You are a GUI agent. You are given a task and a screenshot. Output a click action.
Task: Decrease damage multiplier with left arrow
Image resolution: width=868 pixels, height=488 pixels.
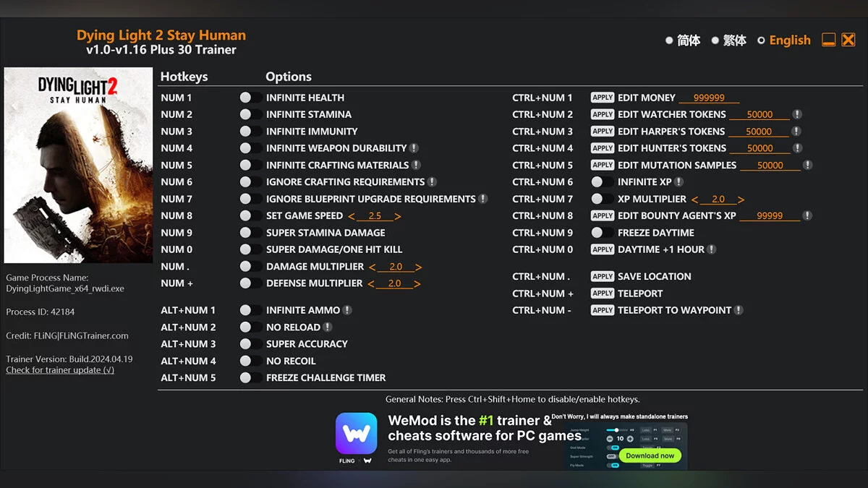[x=372, y=267]
